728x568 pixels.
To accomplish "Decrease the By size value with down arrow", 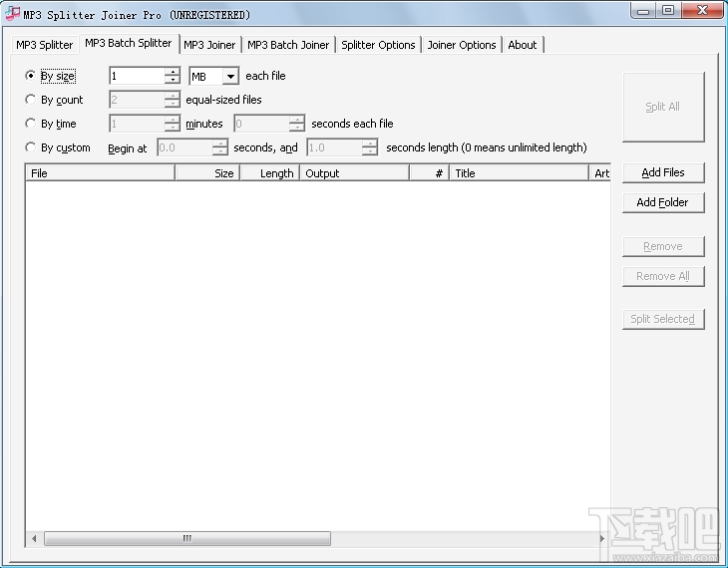I will [173, 80].
